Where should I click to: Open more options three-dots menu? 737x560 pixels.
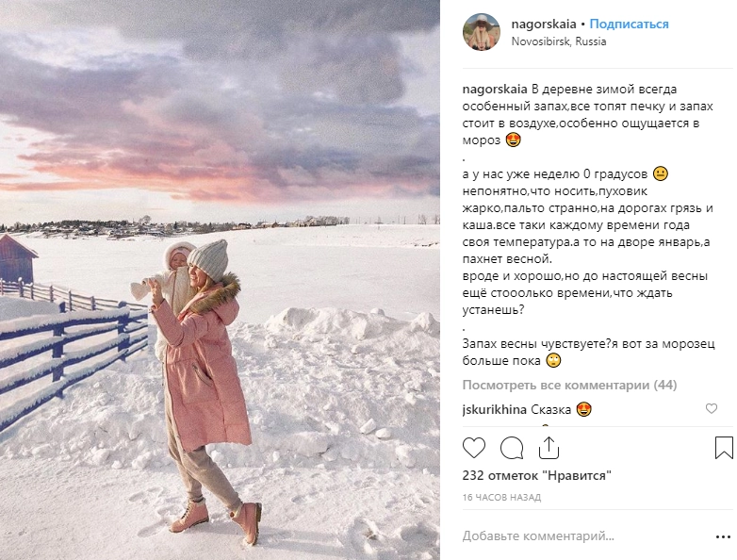click(x=724, y=536)
